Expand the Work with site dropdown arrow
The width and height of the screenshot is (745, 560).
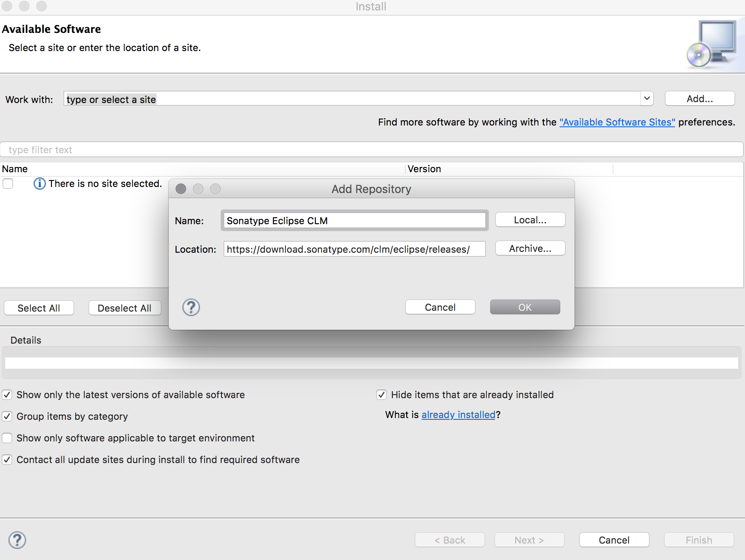(x=647, y=98)
